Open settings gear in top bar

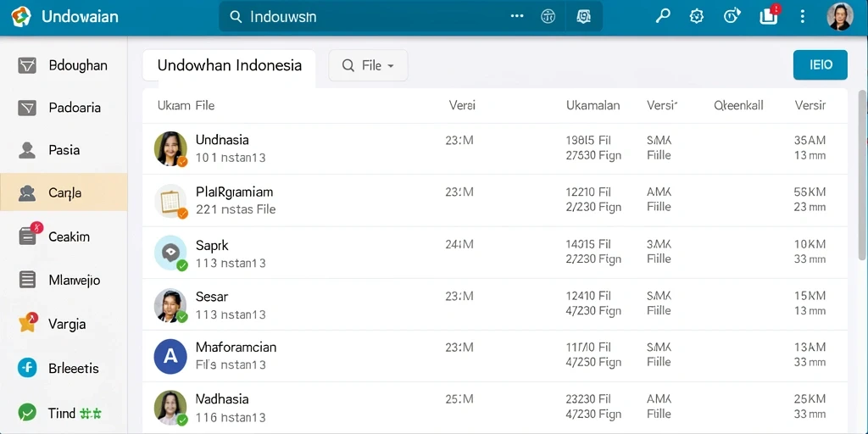[x=697, y=17]
